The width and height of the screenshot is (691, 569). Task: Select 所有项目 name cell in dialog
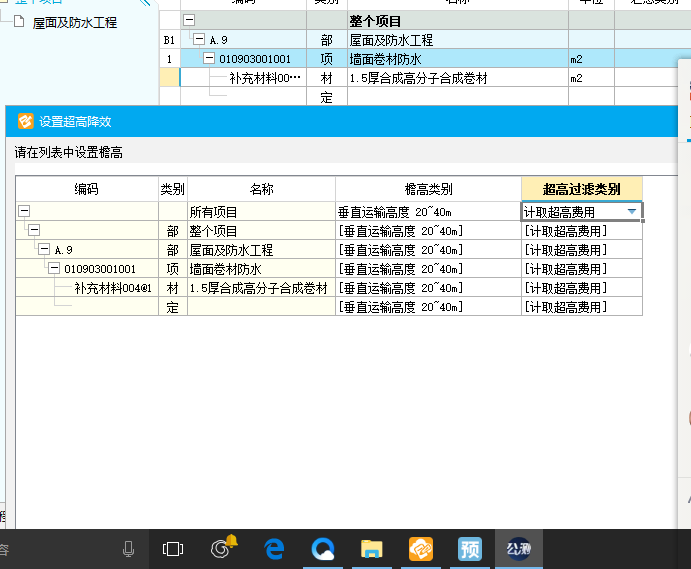tap(261, 212)
